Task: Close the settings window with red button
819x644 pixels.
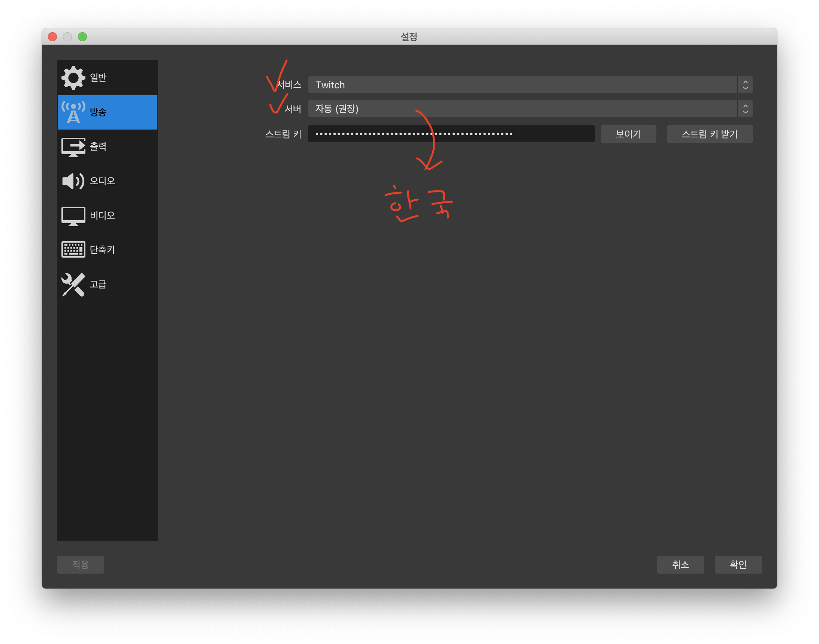Action: click(x=52, y=37)
